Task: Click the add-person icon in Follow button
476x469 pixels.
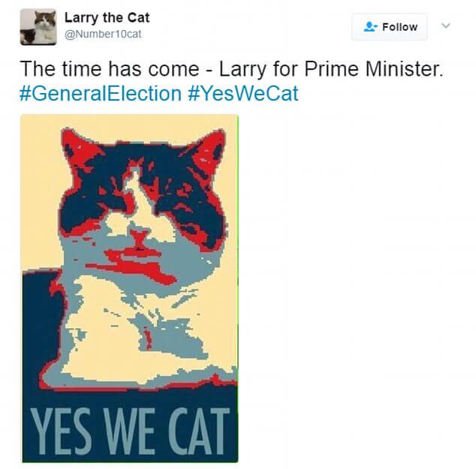Action: click(x=370, y=27)
